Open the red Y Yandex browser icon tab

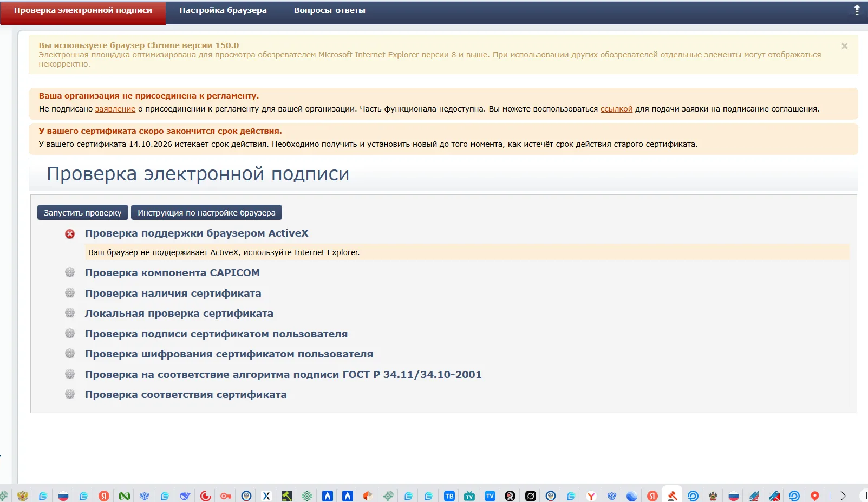tap(591, 496)
